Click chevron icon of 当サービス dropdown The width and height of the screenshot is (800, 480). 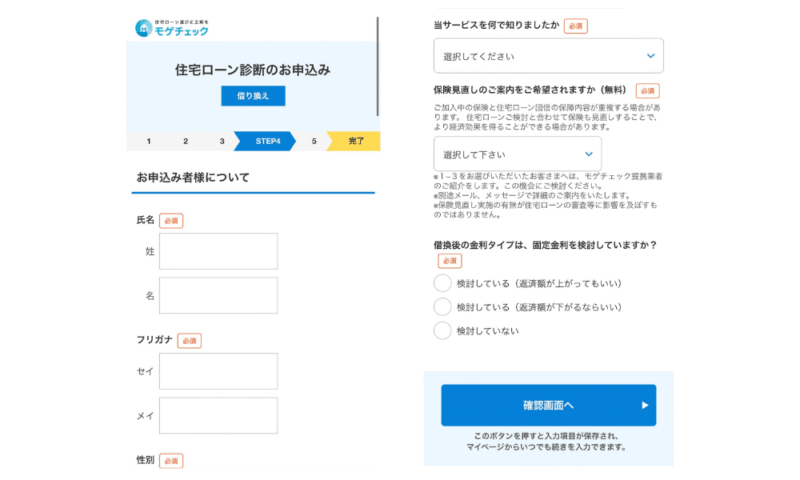click(651, 56)
